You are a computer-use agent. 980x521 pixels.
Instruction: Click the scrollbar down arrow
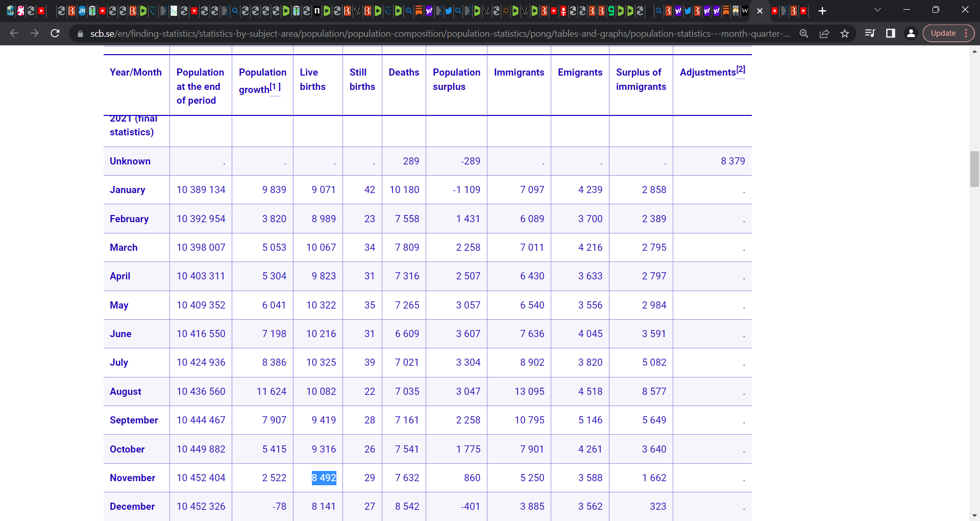pos(974,516)
